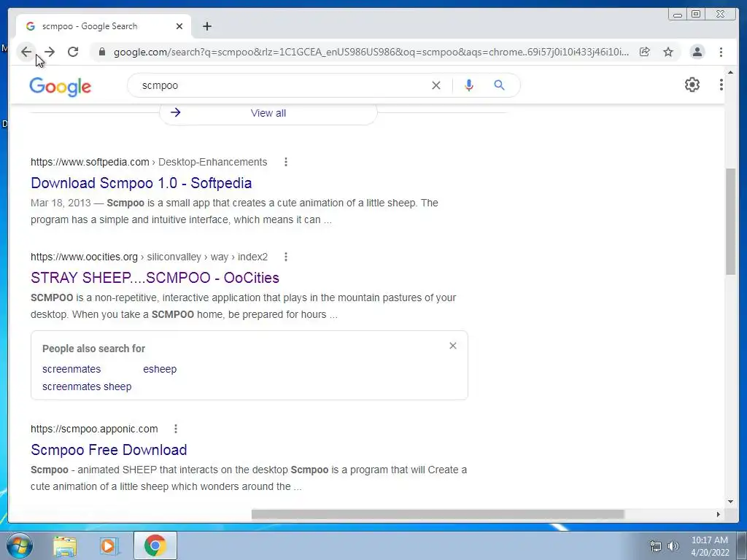Open Windows Explorer from the taskbar
The height and width of the screenshot is (560, 747).
(x=65, y=545)
